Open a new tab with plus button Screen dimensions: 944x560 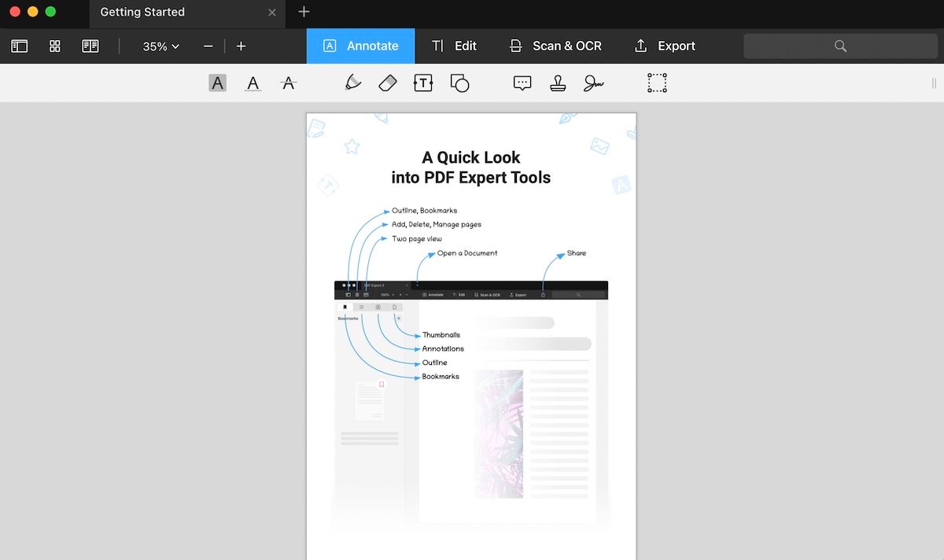pos(304,12)
